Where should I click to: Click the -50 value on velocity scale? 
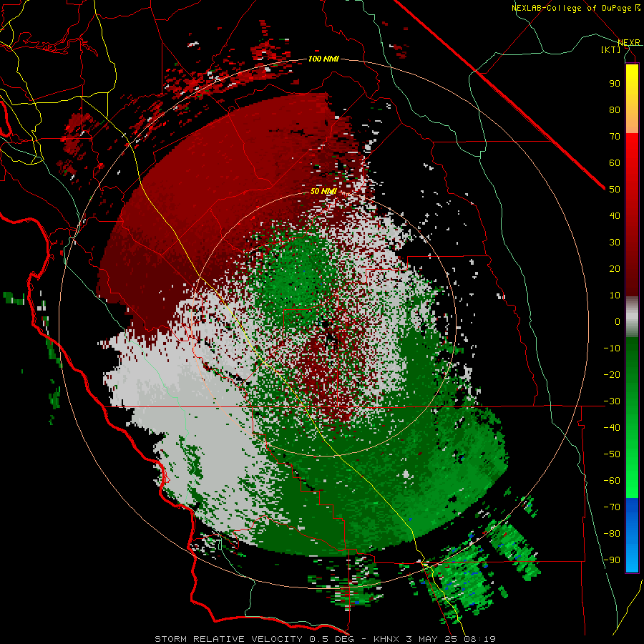point(612,454)
